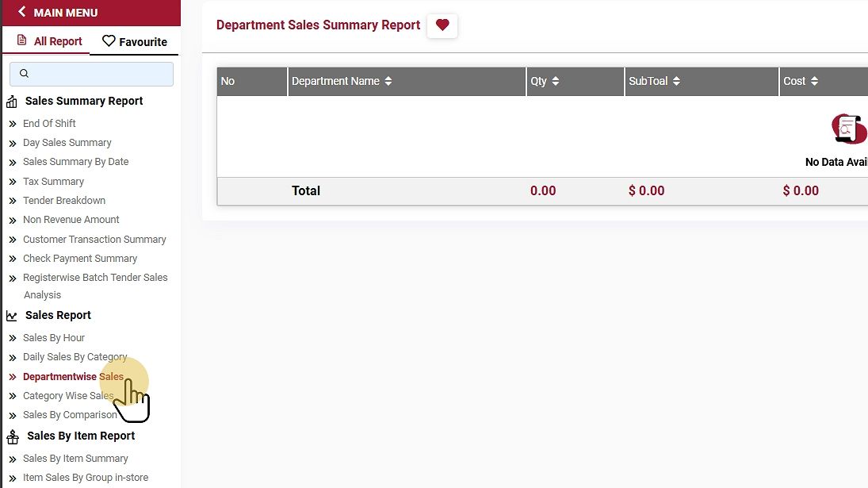Sort by Department Name column arrows
The image size is (868, 488).
(x=388, y=81)
